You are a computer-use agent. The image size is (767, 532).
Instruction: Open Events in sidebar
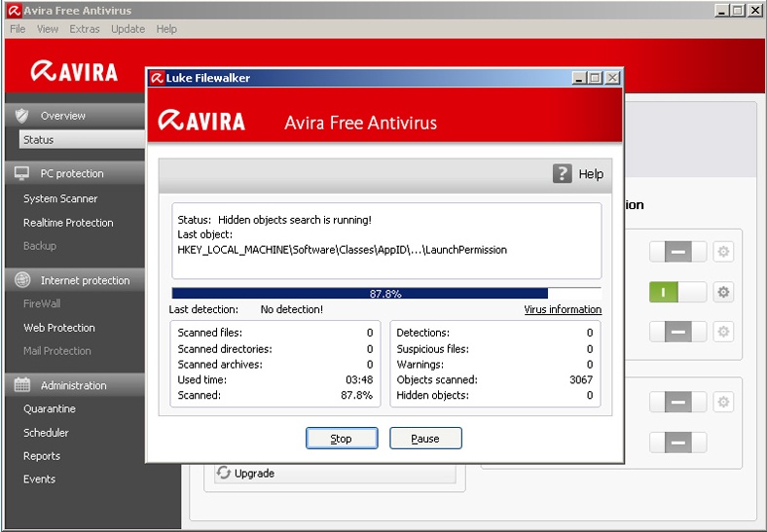39,479
